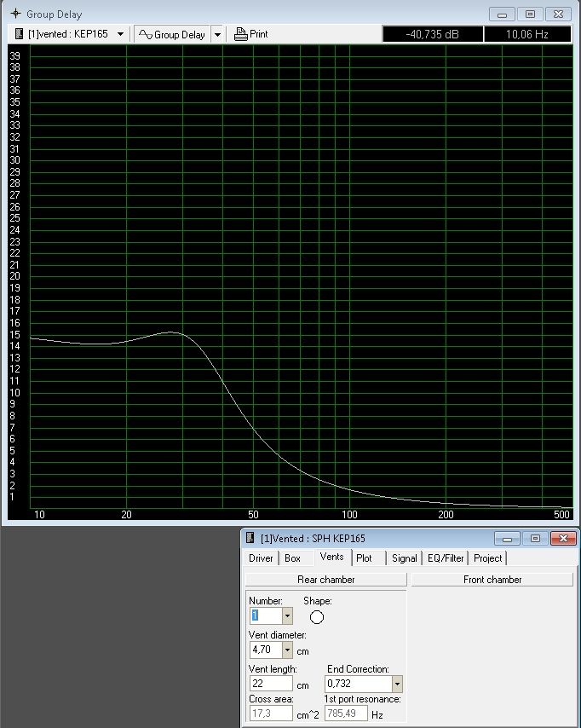Minimize the Vented SPH KEP165 window

[507, 539]
